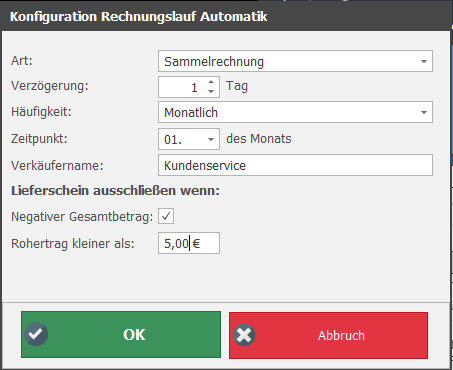This screenshot has height=370, width=453.
Task: Click the X icon on Abbruch button
Action: (x=244, y=335)
